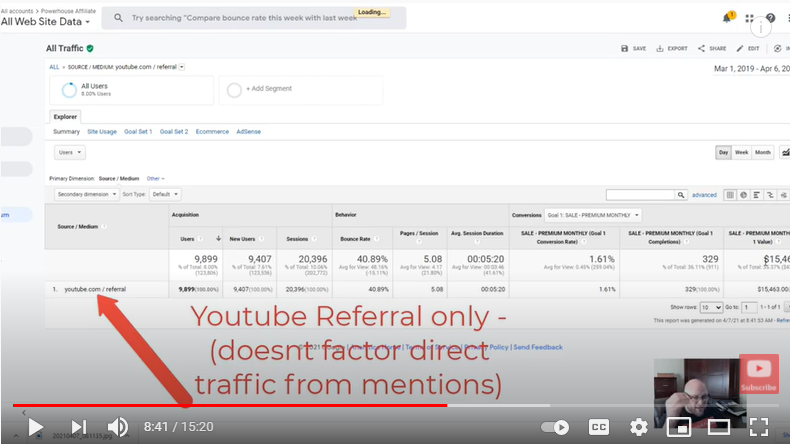Open notifications bell icon
The image size is (790, 444).
point(727,18)
